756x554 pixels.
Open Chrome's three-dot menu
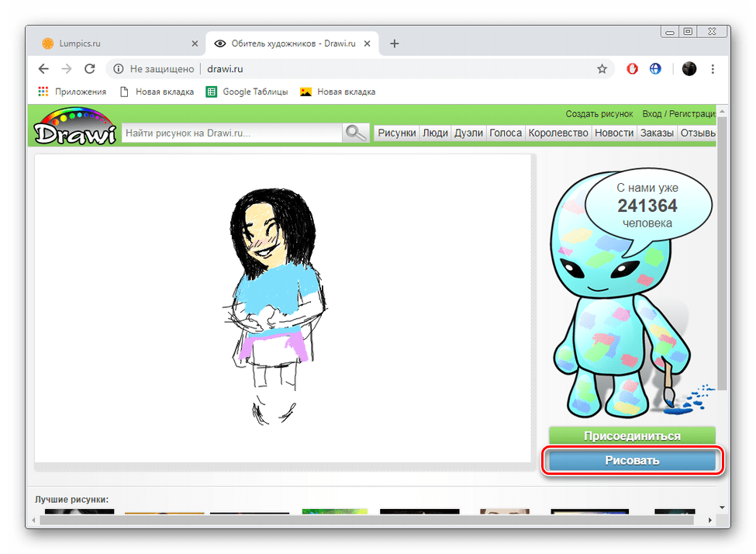(713, 69)
